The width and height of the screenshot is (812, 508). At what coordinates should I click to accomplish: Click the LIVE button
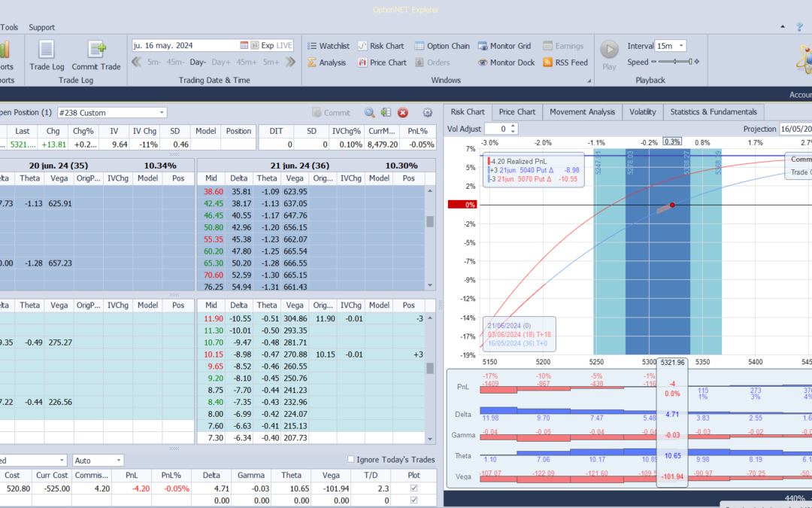point(283,46)
